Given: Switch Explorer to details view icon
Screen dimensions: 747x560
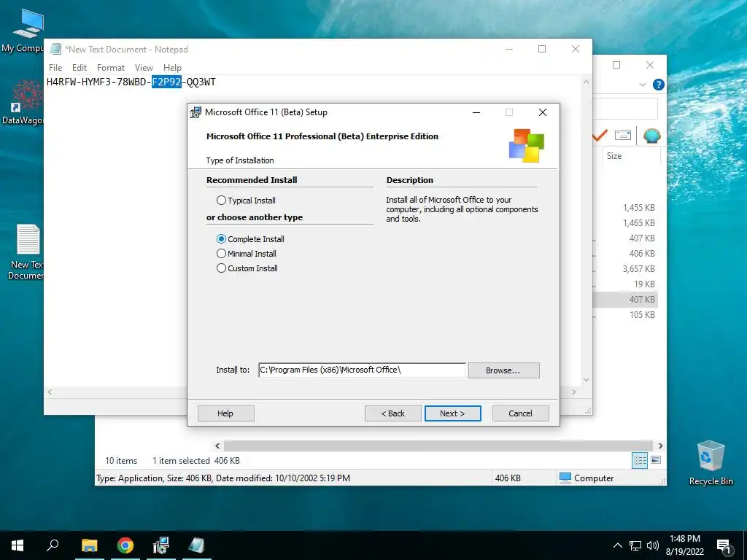Looking at the screenshot, I should pos(640,461).
